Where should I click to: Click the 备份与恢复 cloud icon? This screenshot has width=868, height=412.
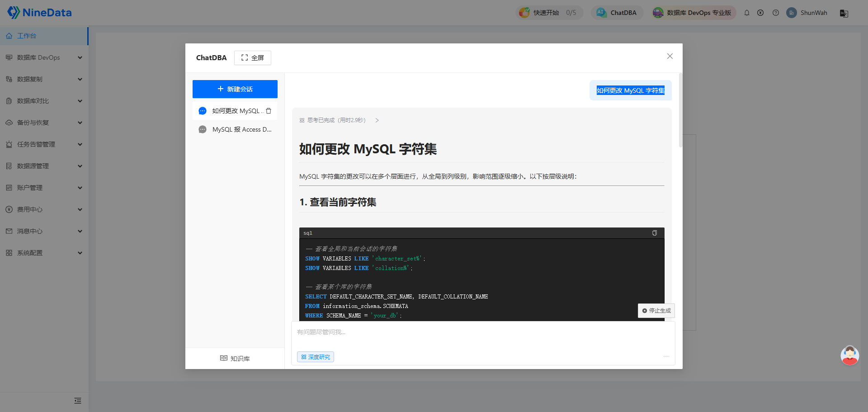9,123
